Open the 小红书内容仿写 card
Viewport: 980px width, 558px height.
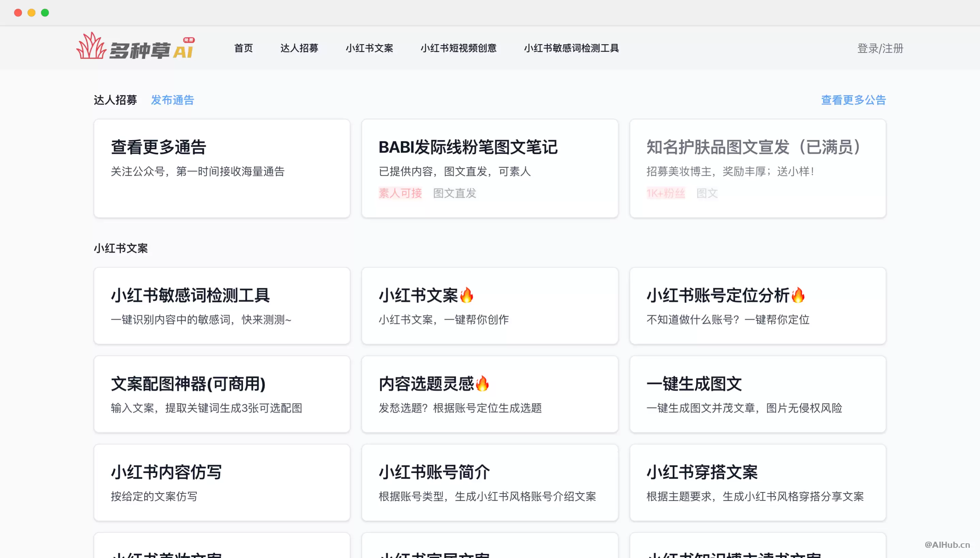pyautogui.click(x=222, y=482)
